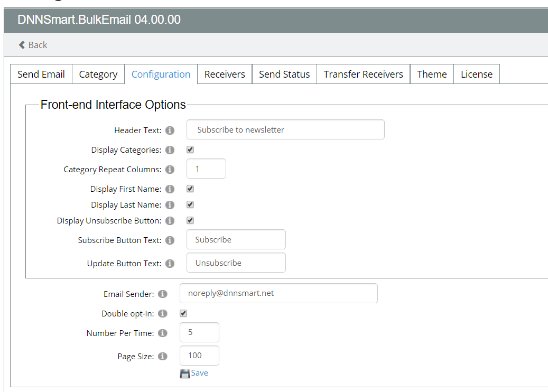Screen dimensions: 548x392
Task: Open the License tab
Action: click(477, 74)
